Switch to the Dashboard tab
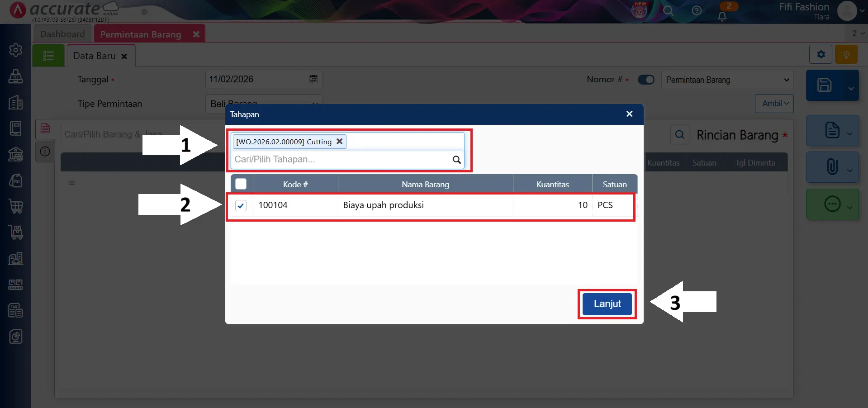Viewport: 868px width, 408px height. (x=62, y=34)
